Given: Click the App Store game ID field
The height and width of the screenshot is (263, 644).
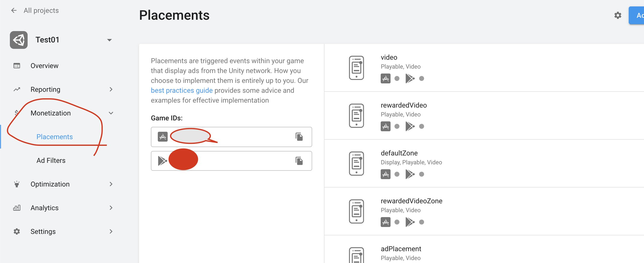Looking at the screenshot, I should (x=231, y=137).
